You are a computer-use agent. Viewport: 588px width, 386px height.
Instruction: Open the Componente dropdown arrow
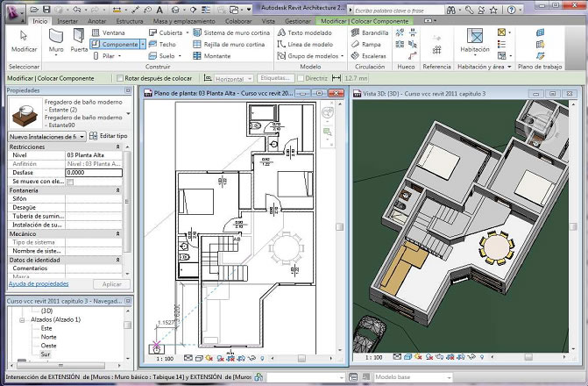click(x=142, y=44)
